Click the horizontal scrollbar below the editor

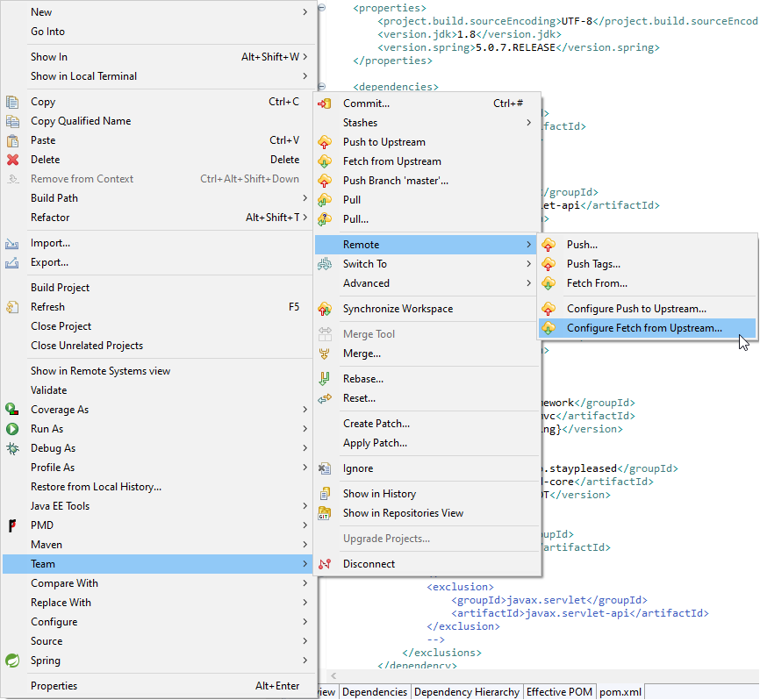tap(527, 675)
